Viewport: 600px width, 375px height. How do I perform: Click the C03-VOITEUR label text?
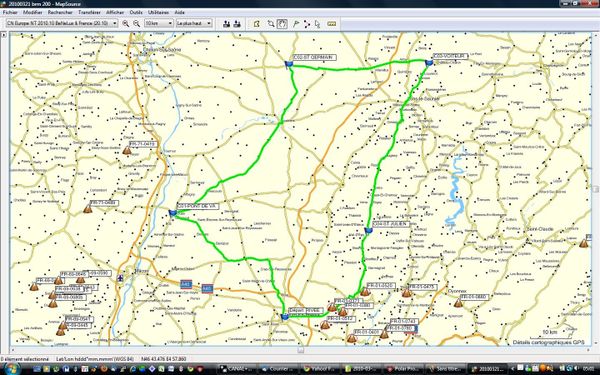450,56
